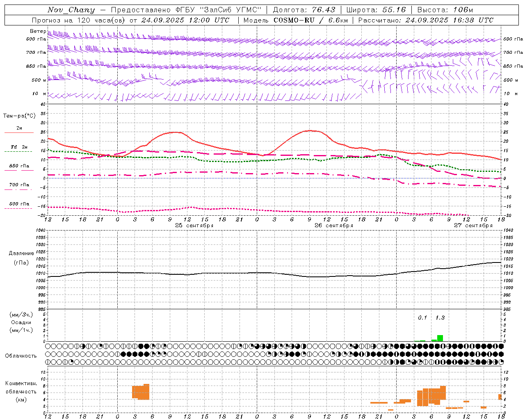The height and width of the screenshot is (420, 525).
Task: Click the tallest green precipitation bar
Action: click(440, 338)
